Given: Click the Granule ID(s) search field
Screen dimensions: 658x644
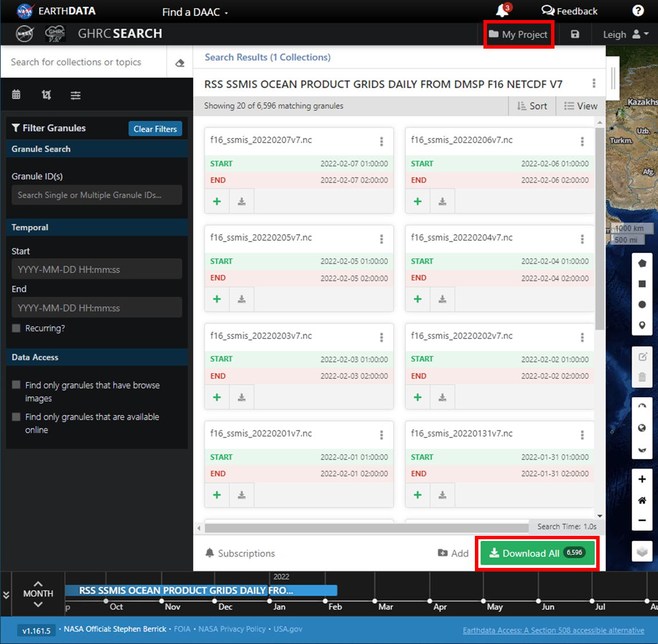Looking at the screenshot, I should click(97, 195).
